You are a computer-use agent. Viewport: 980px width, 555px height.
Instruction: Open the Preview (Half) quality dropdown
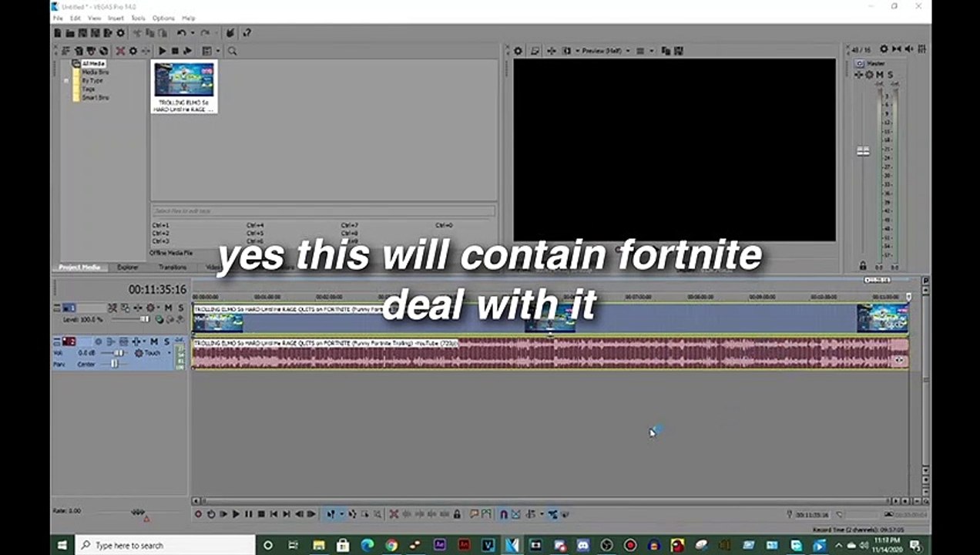[x=606, y=51]
